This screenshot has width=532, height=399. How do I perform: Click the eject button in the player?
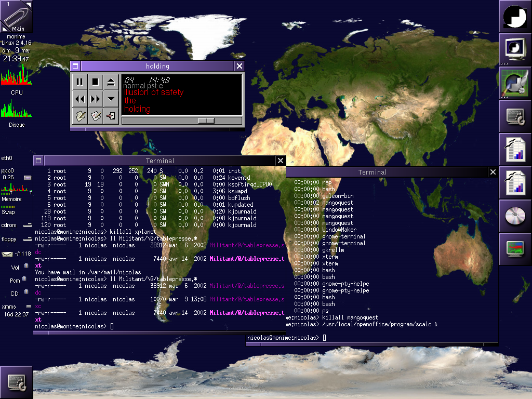[111, 82]
